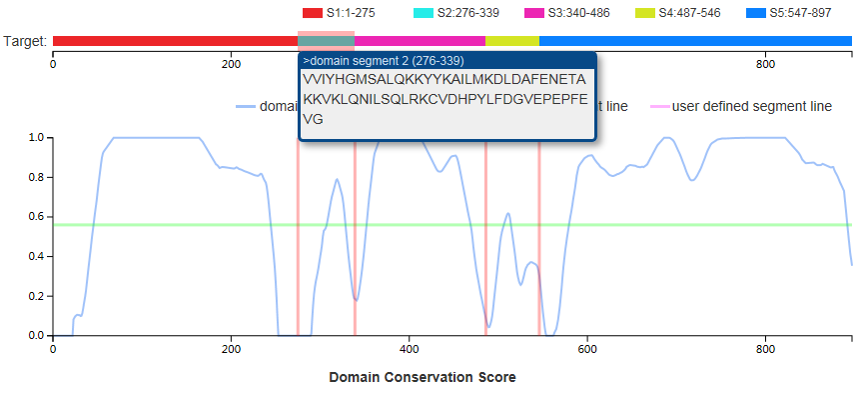Click the blue S5:547-897 legend swatch
Screen dimensions: 868x397
(755, 13)
